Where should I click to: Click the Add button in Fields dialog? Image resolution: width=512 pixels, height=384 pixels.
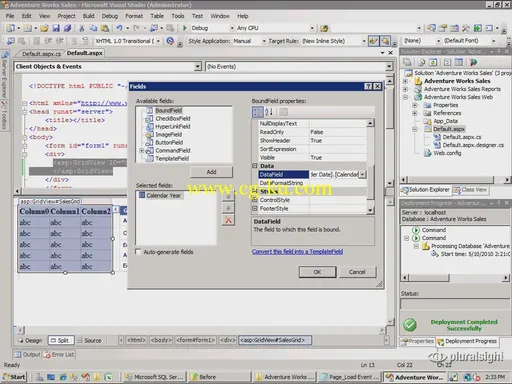[x=211, y=172]
